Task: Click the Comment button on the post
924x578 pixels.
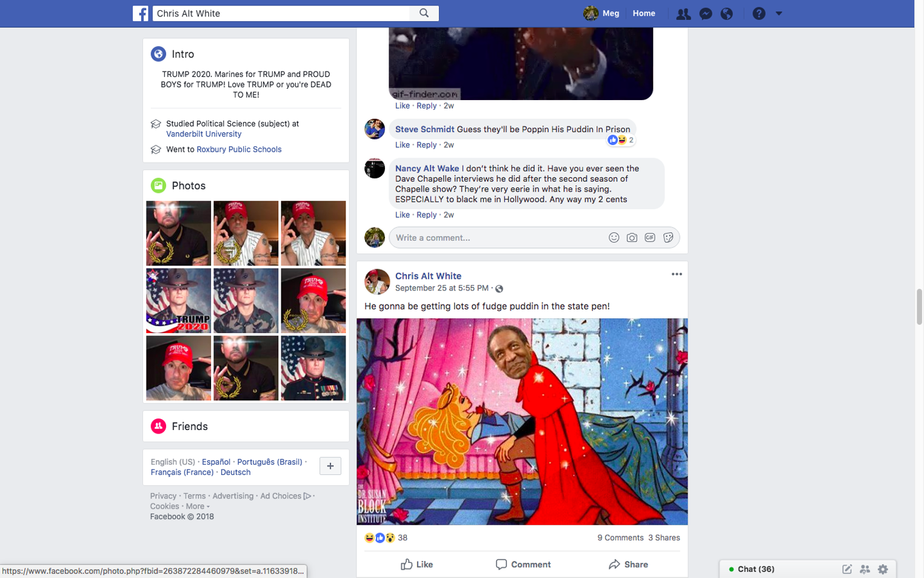Action: click(x=523, y=564)
